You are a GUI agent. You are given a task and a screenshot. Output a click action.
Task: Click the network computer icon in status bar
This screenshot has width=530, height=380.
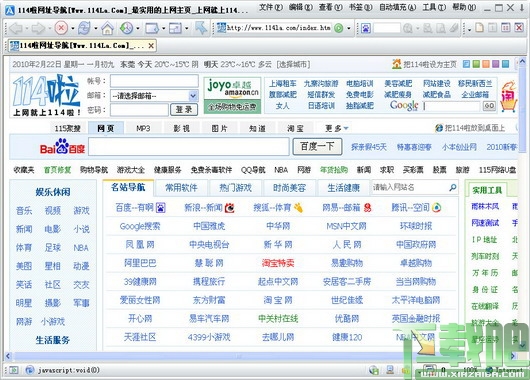[390, 369]
